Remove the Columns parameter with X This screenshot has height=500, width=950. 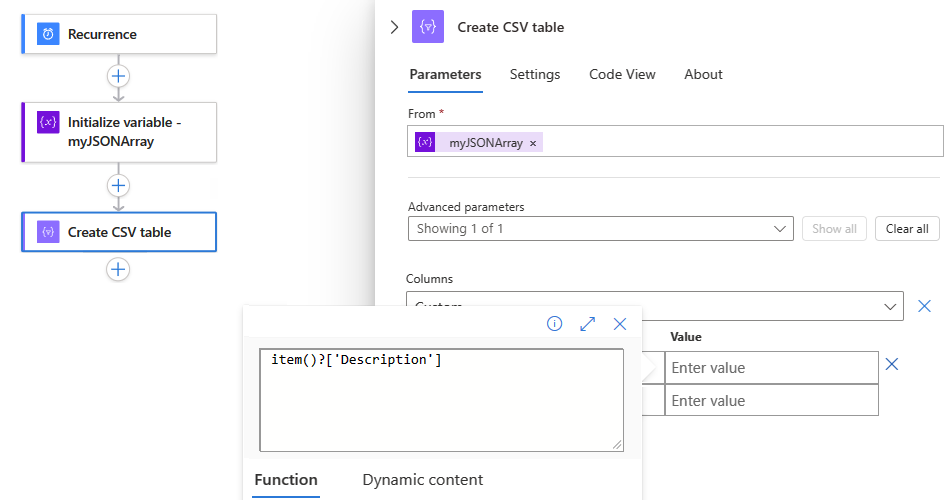[924, 306]
